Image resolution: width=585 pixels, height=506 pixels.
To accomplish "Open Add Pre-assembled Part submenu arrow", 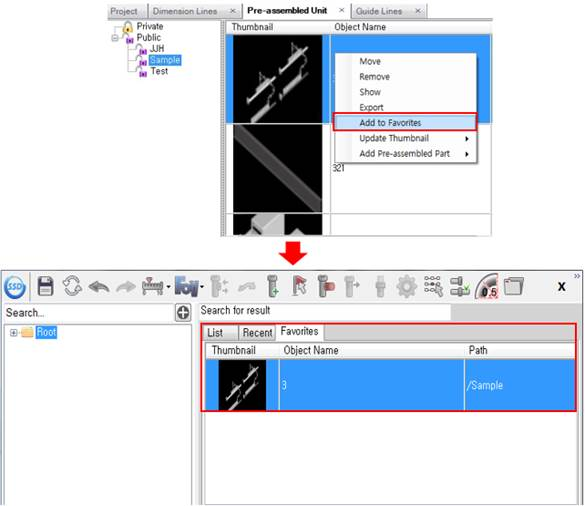I will (467, 154).
